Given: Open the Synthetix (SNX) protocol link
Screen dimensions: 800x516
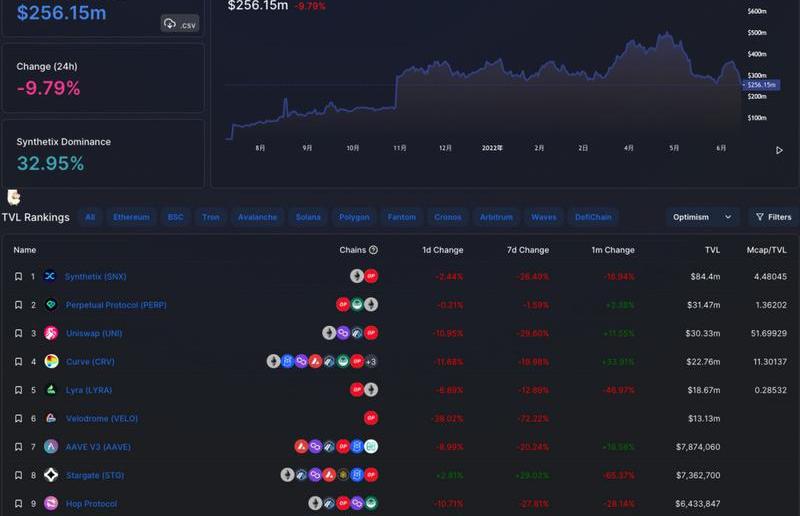Looking at the screenshot, I should tap(95, 277).
